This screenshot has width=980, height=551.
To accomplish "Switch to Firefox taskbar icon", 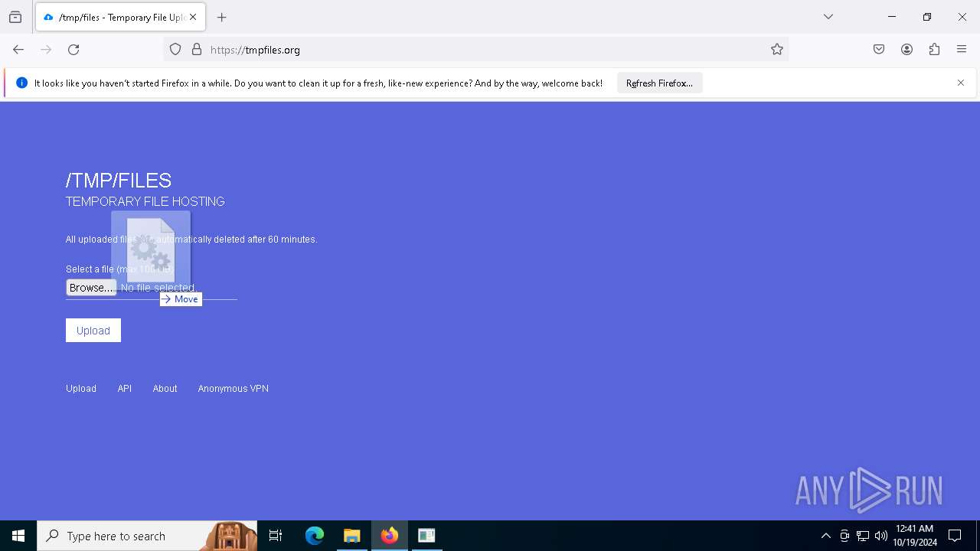I will 390,536.
